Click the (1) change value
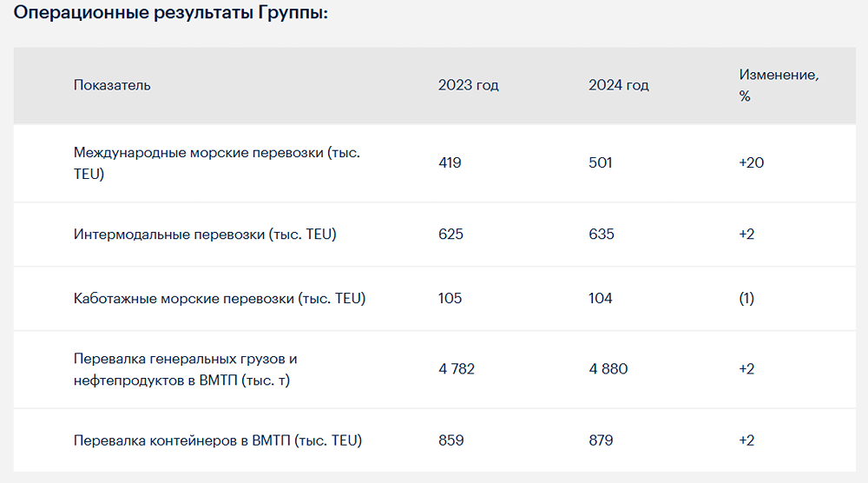Viewport: 868px width, 483px height. pos(746,299)
